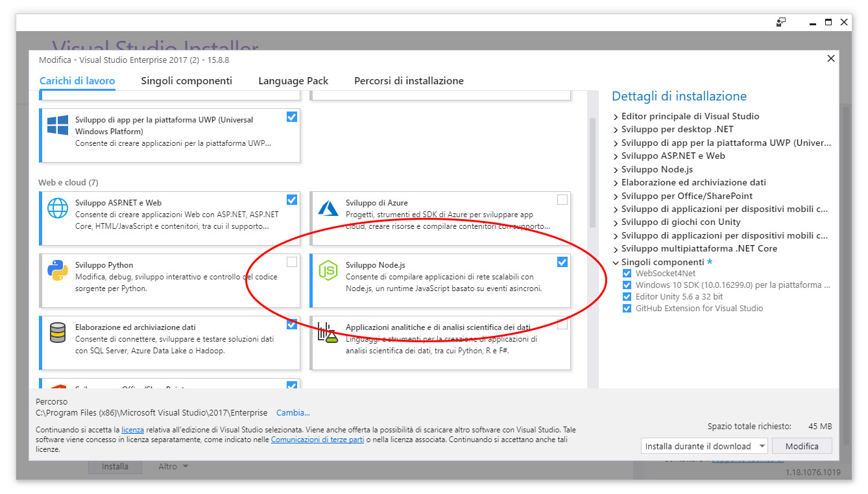
Task: Open the licenza link
Action: (x=132, y=430)
